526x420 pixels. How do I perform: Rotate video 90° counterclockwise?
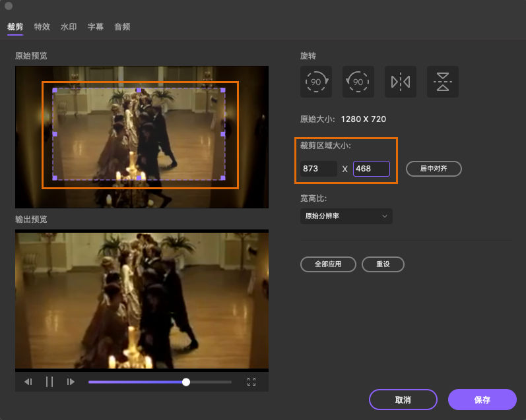[x=358, y=82]
